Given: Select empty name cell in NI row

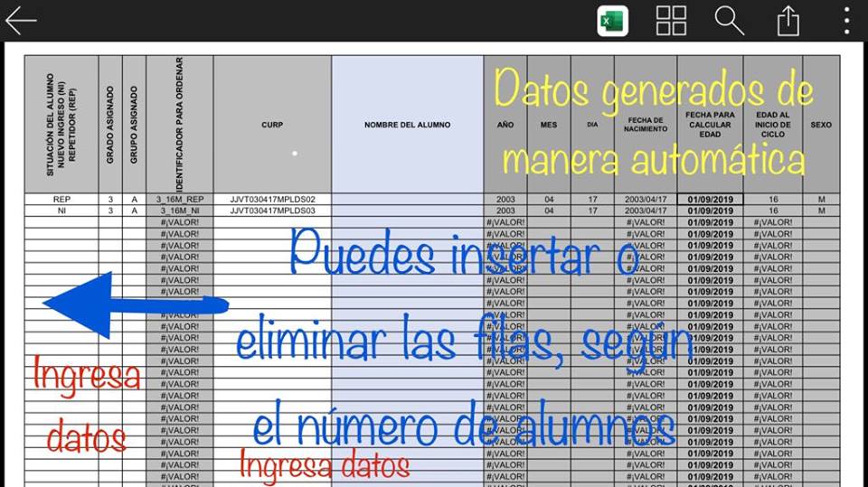Looking at the screenshot, I should coord(408,211).
